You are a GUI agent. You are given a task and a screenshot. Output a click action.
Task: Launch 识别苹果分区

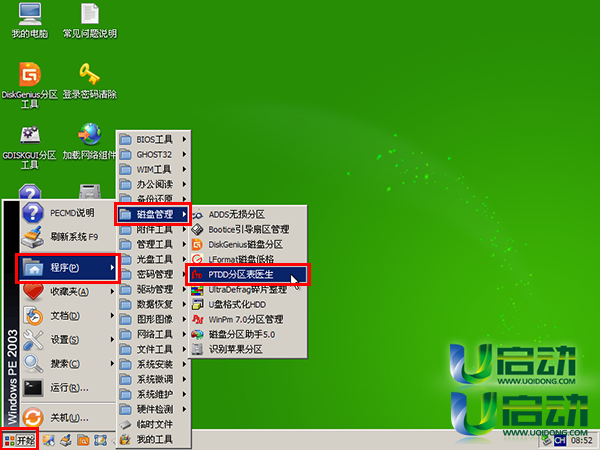248,349
